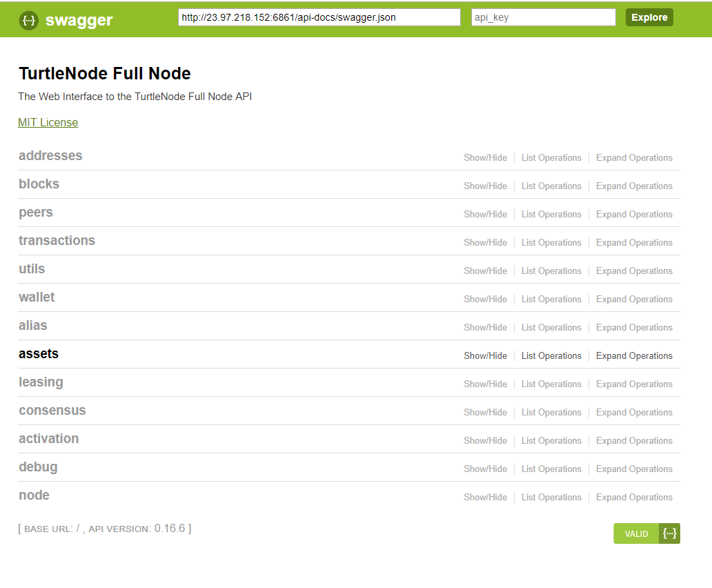Viewport: 712px width, 588px height.
Task: Expand Operations for transactions
Action: pos(634,242)
